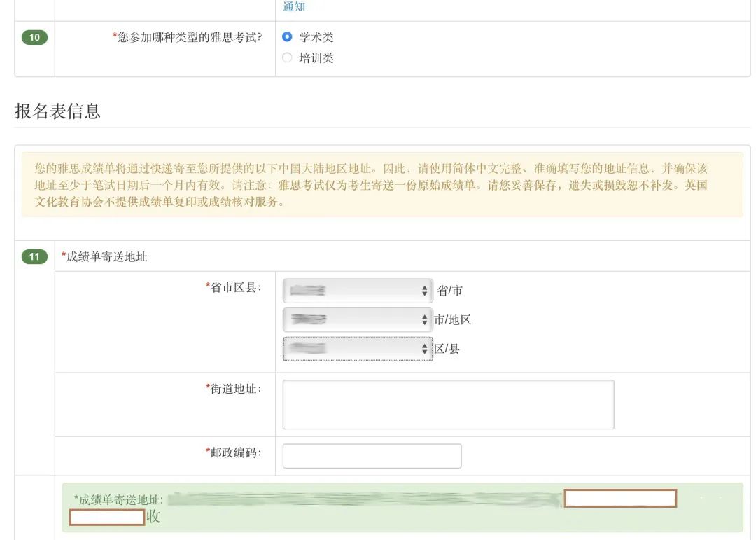Click into the 邮政编码 input box

(x=372, y=456)
